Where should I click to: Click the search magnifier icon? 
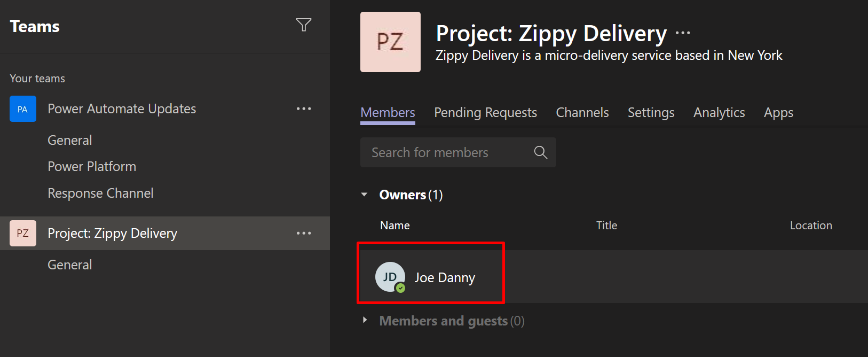point(540,152)
